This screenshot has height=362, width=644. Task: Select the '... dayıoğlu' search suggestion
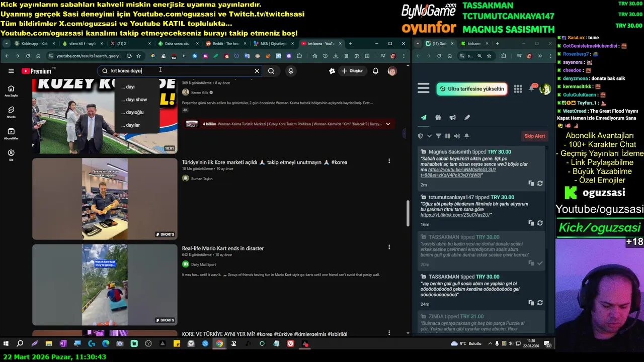click(137, 112)
